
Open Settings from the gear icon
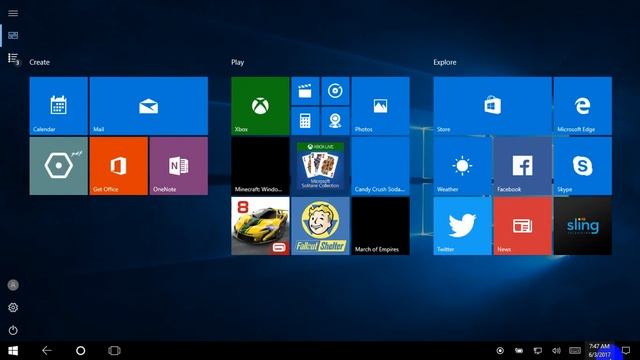pyautogui.click(x=13, y=307)
